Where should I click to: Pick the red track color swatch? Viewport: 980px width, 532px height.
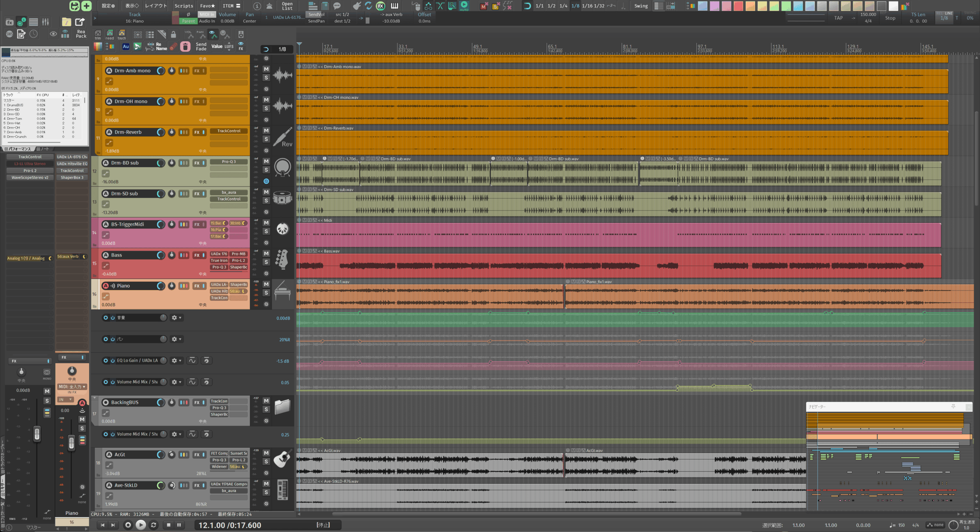(x=738, y=6)
